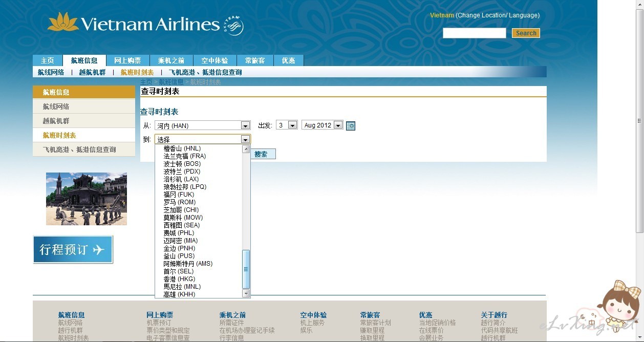Select 西雅图 (SEA) destination
This screenshot has height=342, width=644.
(182, 225)
